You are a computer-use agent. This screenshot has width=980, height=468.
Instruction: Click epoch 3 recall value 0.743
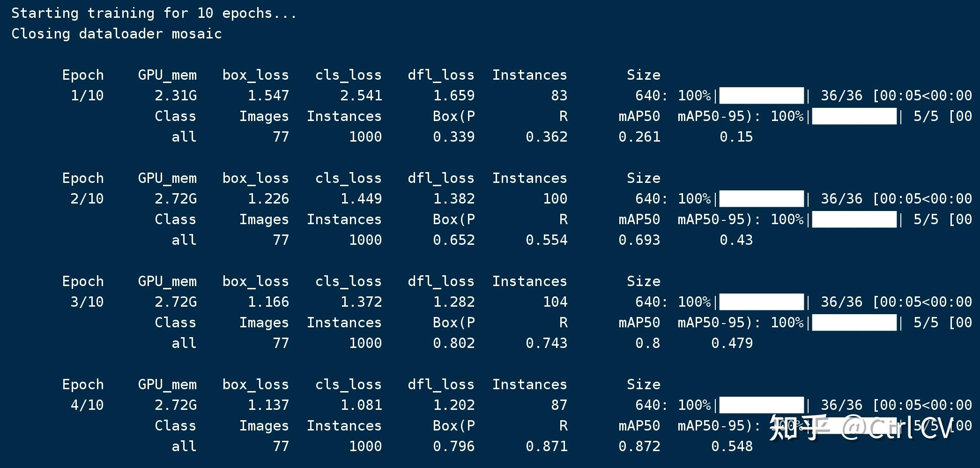[547, 343]
